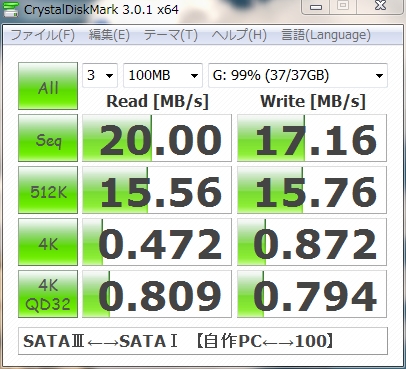406x369 pixels.
Task: Open the 編集(E) menu
Action: 109,35
